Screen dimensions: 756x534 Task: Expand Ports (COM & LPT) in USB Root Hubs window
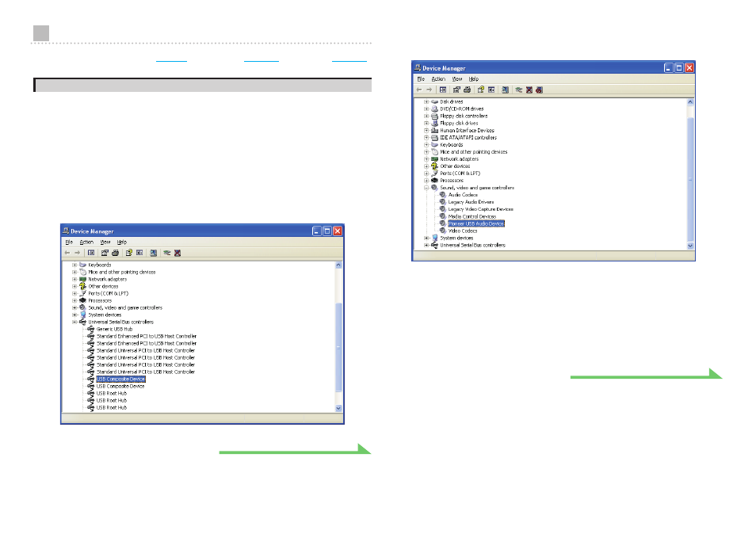[x=74, y=293]
